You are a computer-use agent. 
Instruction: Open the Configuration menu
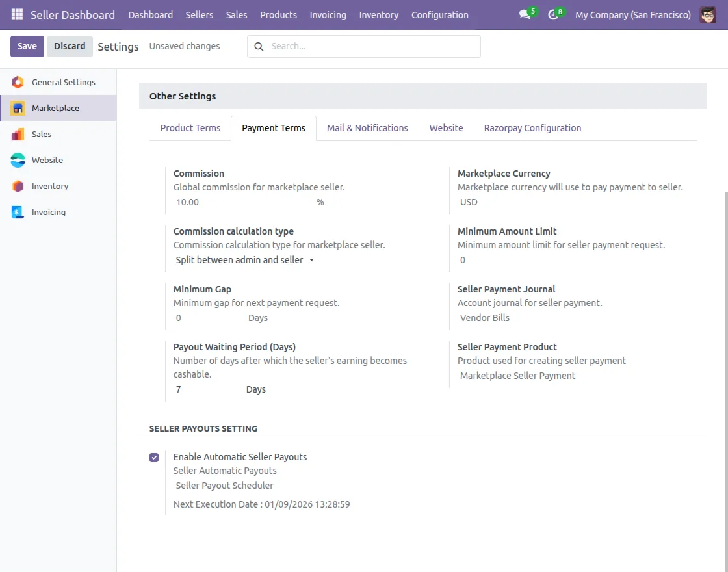(439, 14)
